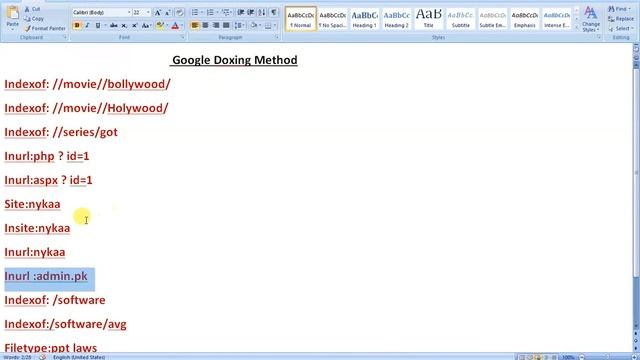The image size is (640, 360).
Task: Click the Shading paint bucket icon
Action: (253, 25)
